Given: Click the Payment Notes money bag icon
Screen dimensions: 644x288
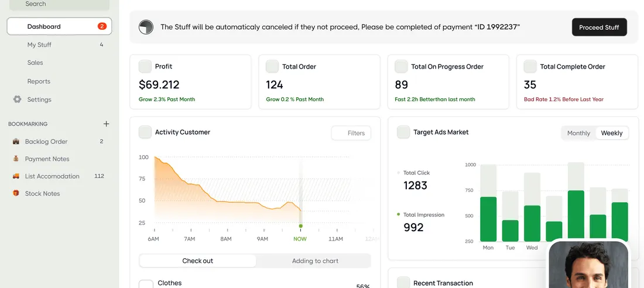Looking at the screenshot, I should (x=16, y=159).
